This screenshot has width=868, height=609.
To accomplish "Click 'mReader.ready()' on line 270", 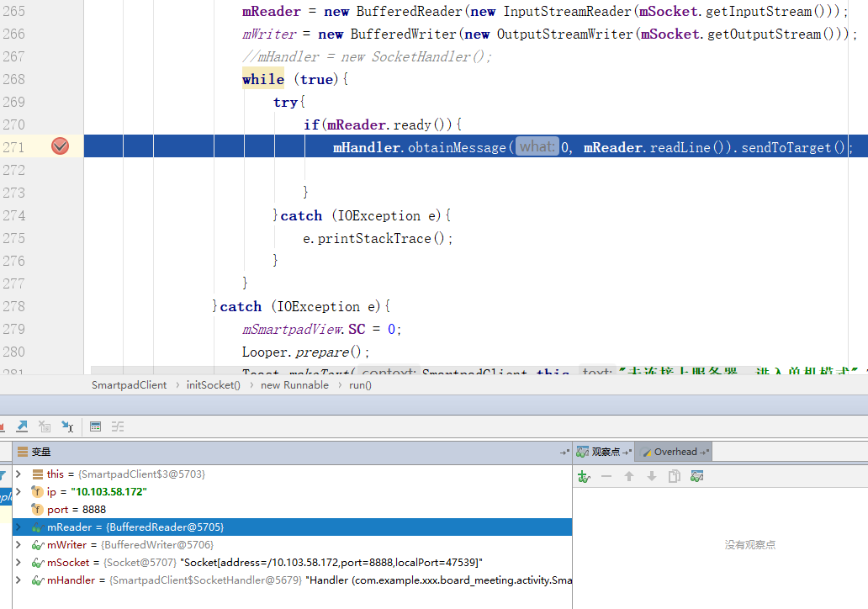I will (x=389, y=124).
